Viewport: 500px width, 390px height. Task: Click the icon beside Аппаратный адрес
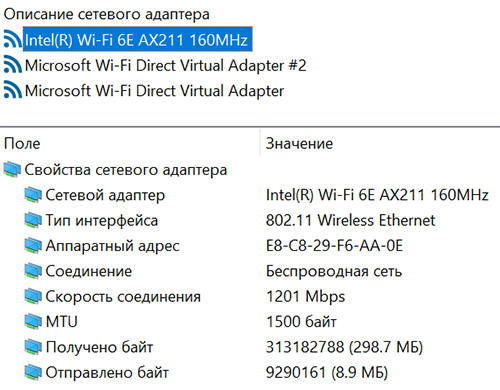point(33,245)
